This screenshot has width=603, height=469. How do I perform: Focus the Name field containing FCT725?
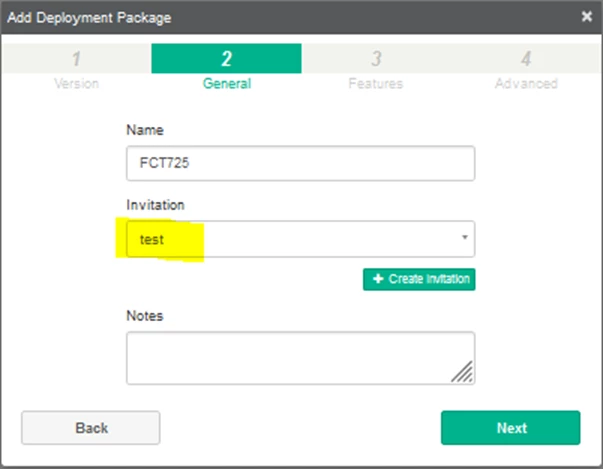point(300,163)
